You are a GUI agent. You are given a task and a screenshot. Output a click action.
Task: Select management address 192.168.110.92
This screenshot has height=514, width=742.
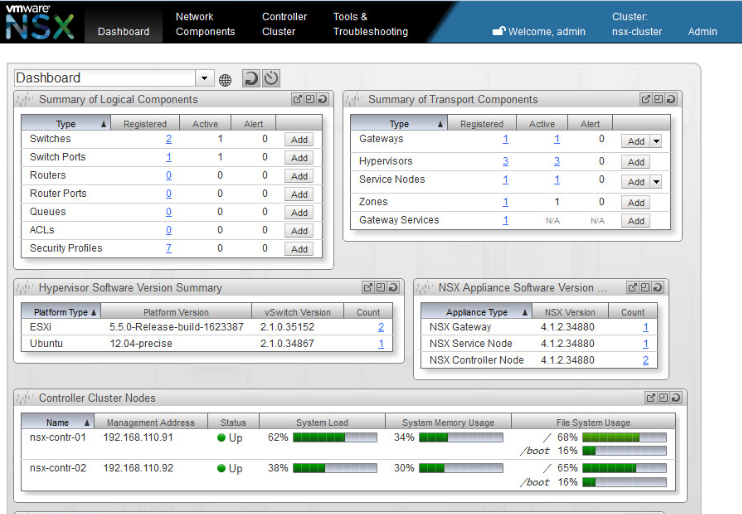[x=138, y=468]
